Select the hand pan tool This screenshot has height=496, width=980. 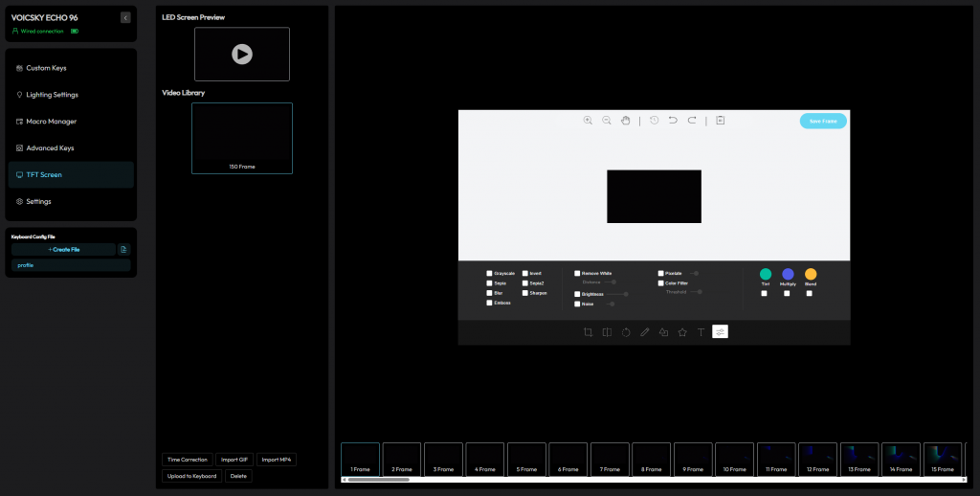coord(625,120)
